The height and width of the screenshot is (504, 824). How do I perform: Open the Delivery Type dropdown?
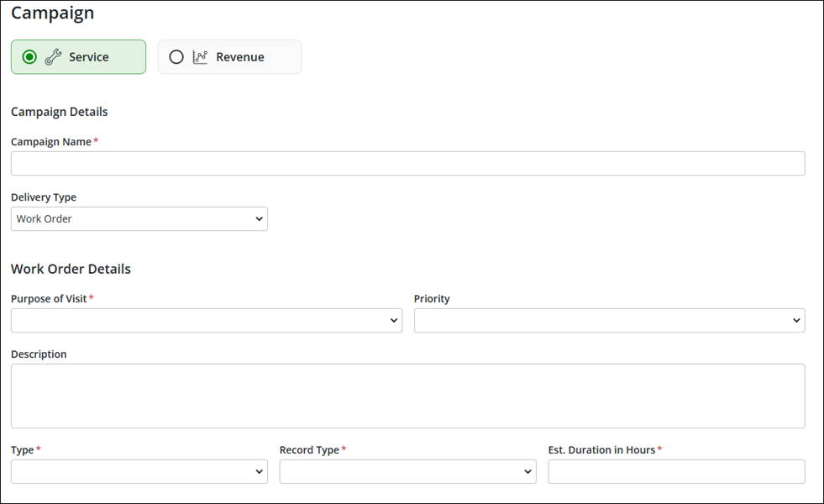coord(139,218)
